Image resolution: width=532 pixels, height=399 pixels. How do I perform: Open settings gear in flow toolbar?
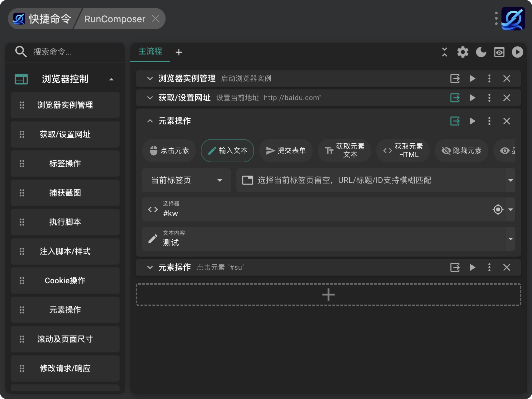(463, 52)
